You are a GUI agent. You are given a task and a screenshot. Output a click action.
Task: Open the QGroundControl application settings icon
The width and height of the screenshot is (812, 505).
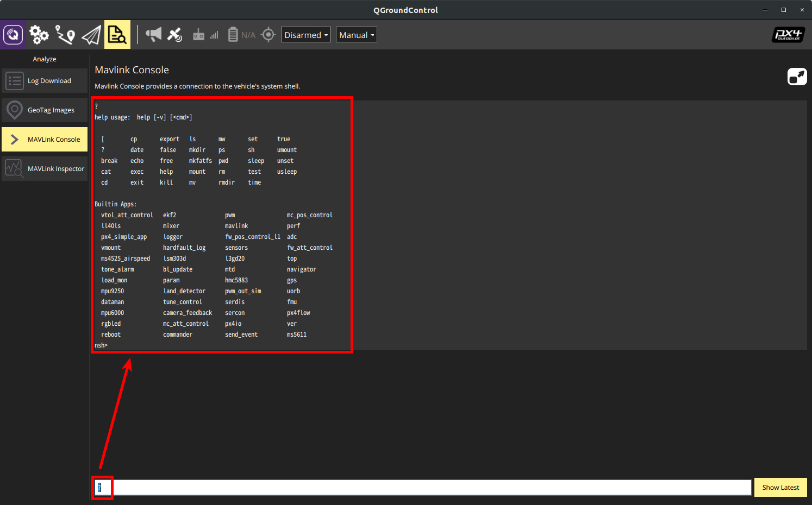13,35
